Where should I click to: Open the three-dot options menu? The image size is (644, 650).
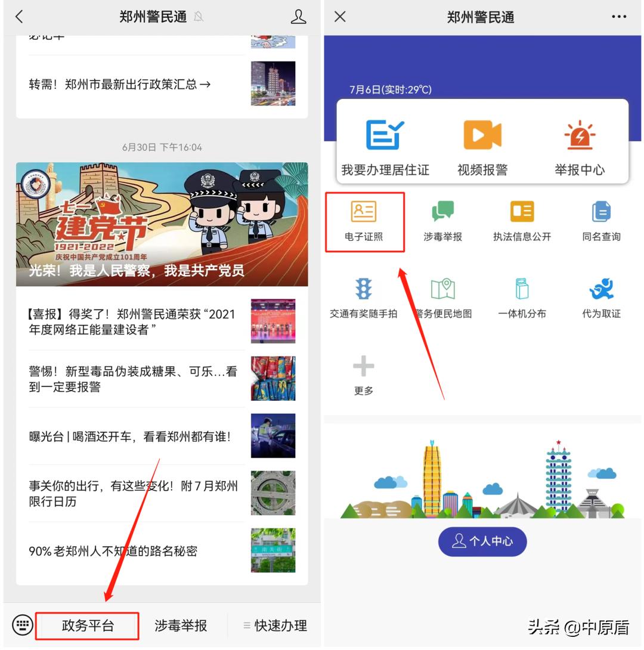pos(618,17)
